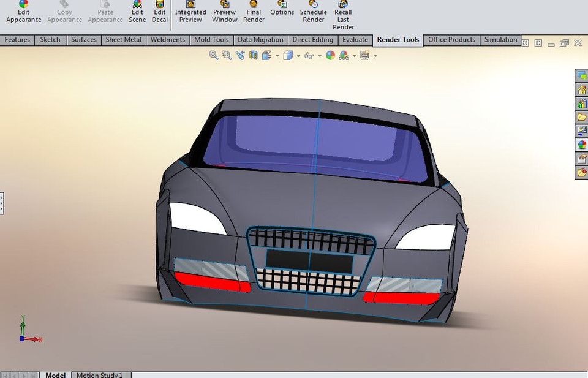Open the SolidWorks Forum task pane tab
Screen dimensions: 588x378
(x=582, y=76)
